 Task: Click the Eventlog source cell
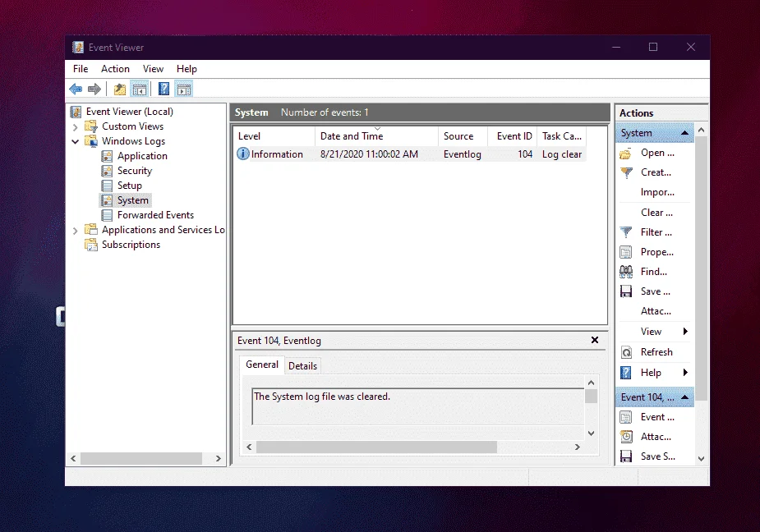click(463, 154)
